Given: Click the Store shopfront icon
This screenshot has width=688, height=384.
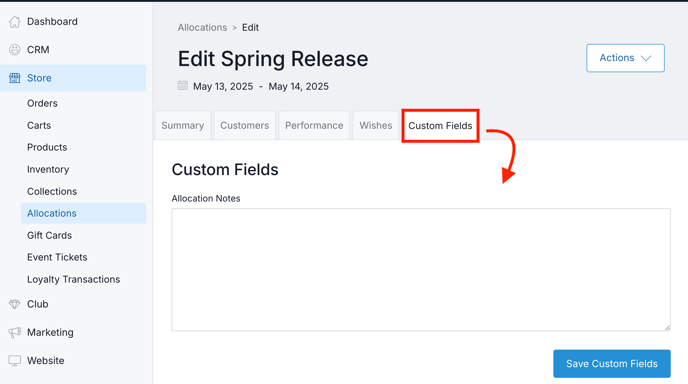Looking at the screenshot, I should click(14, 78).
